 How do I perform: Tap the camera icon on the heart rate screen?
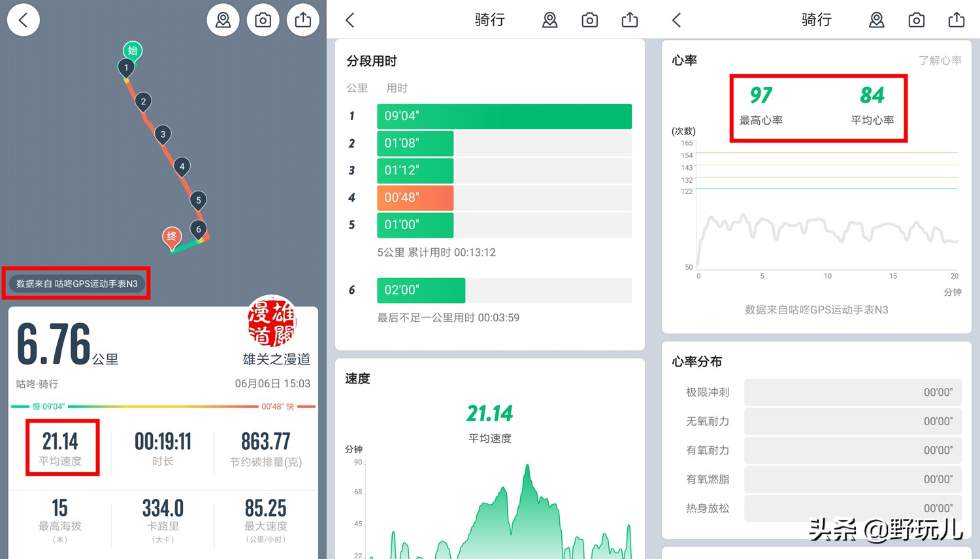pyautogui.click(x=916, y=20)
